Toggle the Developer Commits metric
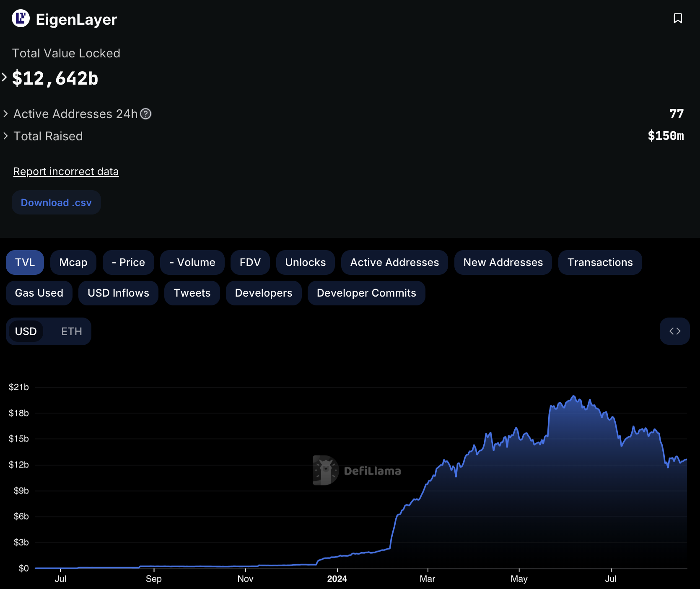 coord(366,293)
